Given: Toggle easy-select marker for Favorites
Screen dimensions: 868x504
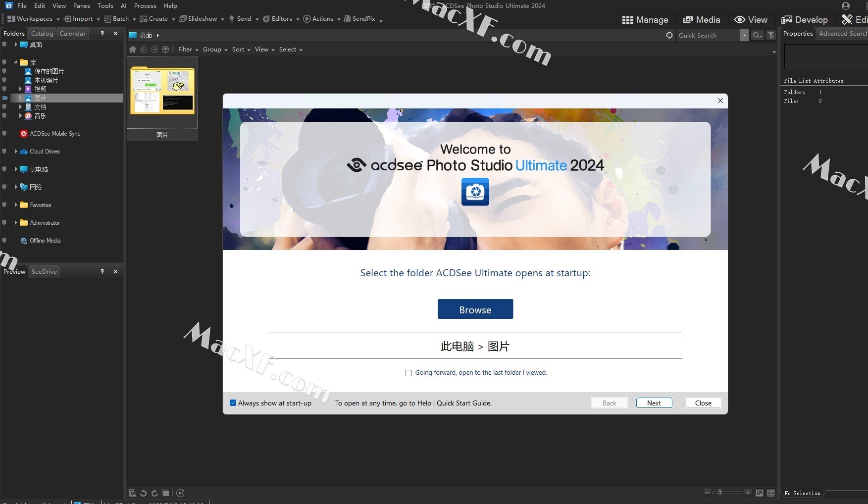Looking at the screenshot, I should tap(4, 205).
